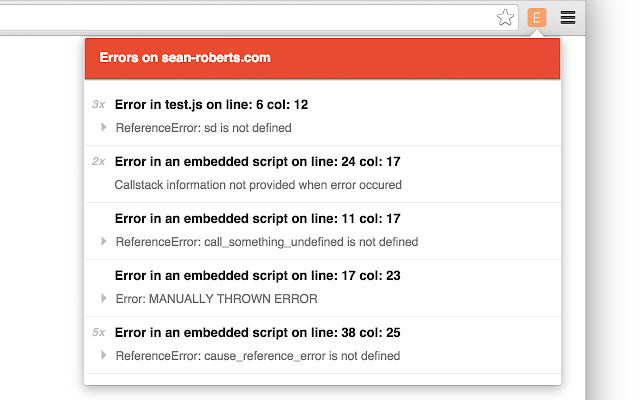The width and height of the screenshot is (640, 400).
Task: Click the 3x error count badge
Action: [98, 104]
